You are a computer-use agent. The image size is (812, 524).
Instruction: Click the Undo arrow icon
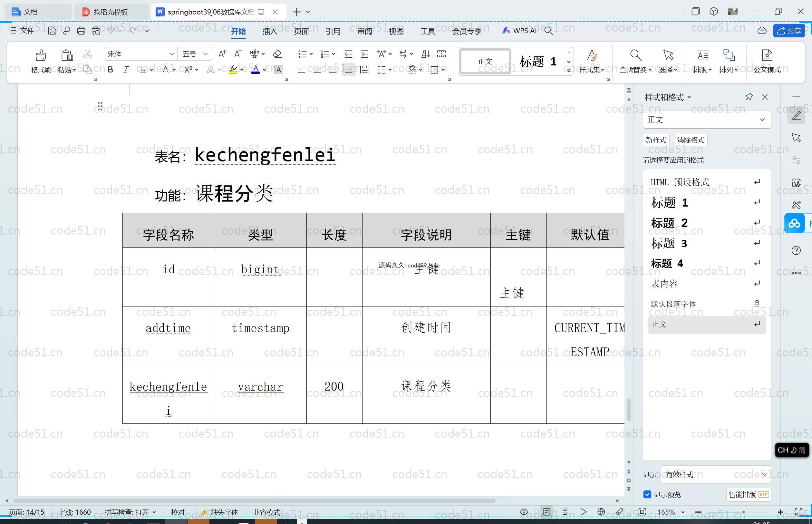pyautogui.click(x=111, y=30)
